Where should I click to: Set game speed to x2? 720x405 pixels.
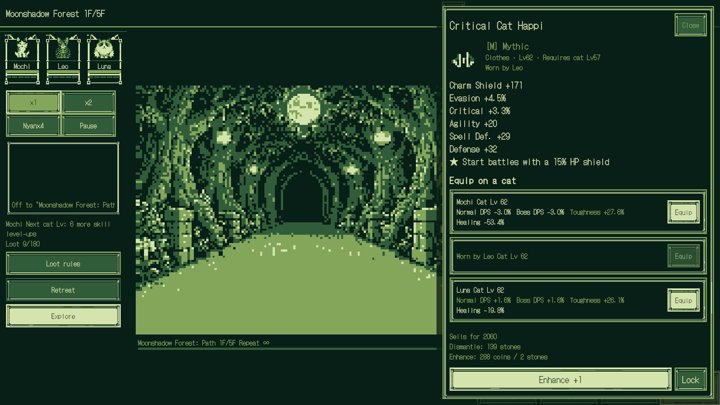(88, 102)
